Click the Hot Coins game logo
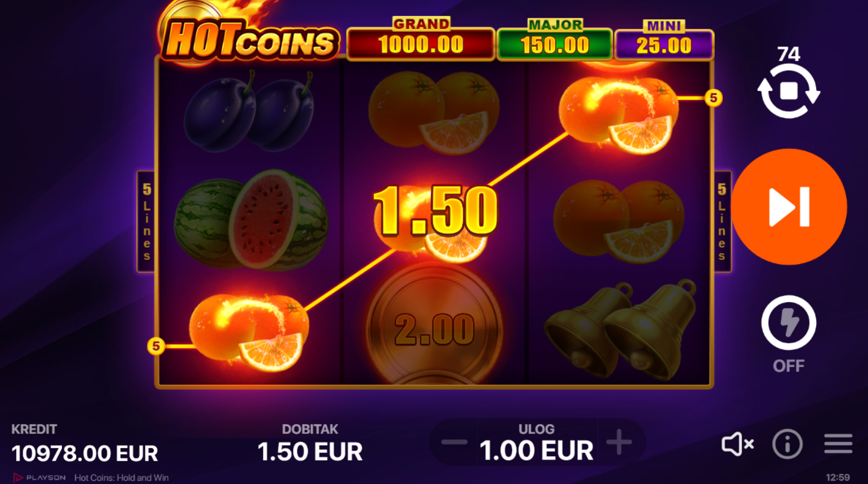This screenshot has height=484, width=868. point(249,39)
